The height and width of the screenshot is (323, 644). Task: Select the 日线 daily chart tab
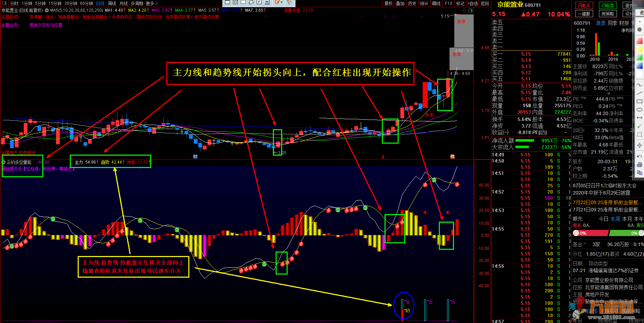click(100, 3)
